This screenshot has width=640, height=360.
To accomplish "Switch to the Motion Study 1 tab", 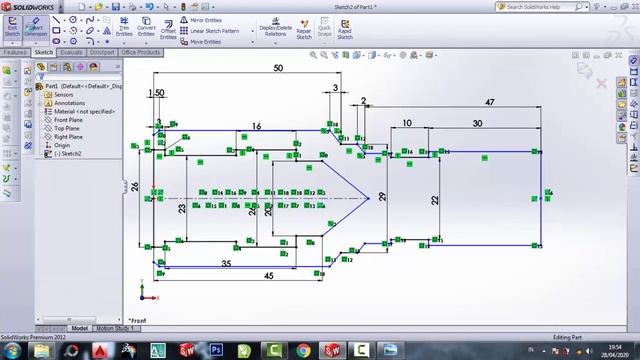I will coord(116,328).
